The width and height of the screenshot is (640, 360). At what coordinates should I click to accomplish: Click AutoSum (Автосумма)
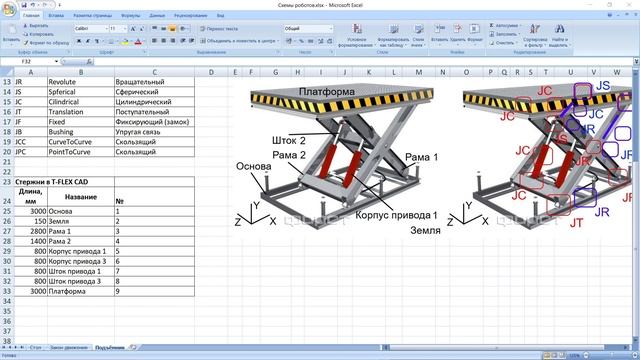(505, 25)
